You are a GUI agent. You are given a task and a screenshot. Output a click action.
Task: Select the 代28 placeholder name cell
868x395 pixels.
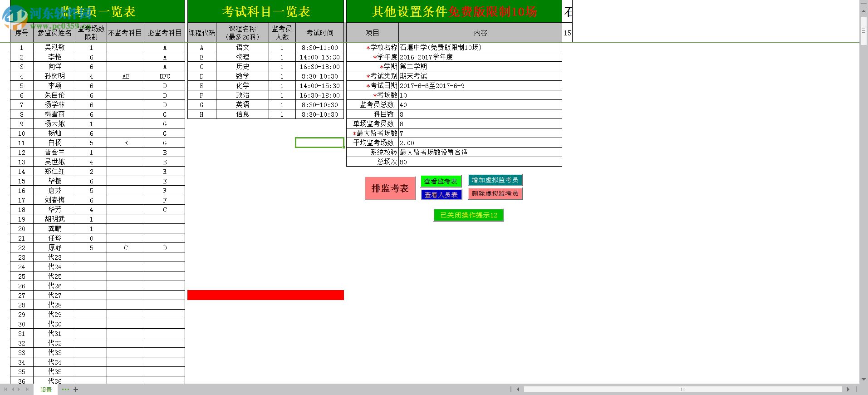click(54, 305)
